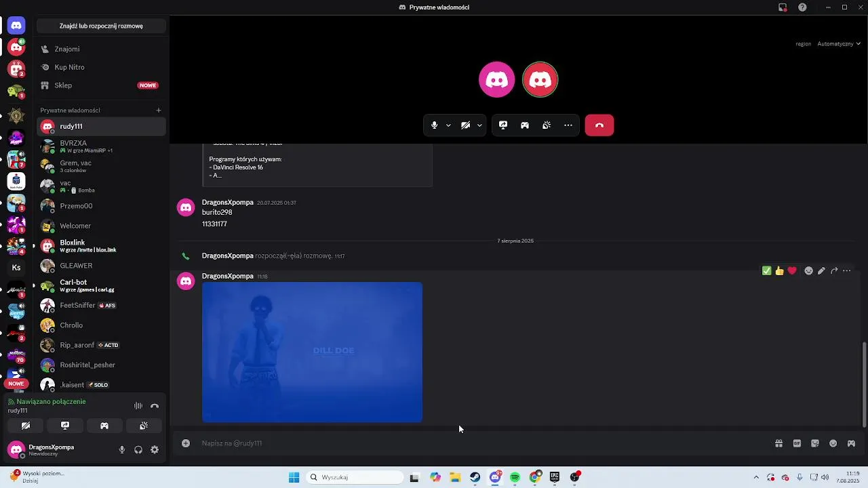The width and height of the screenshot is (868, 488).
Task: React with green checkmark emoji
Action: tap(767, 271)
